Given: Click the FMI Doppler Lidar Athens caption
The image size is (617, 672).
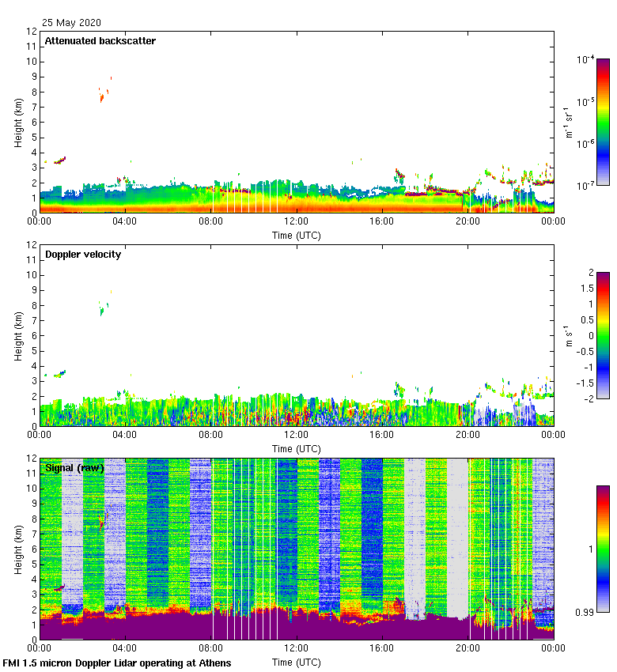Looking at the screenshot, I should 117,663.
